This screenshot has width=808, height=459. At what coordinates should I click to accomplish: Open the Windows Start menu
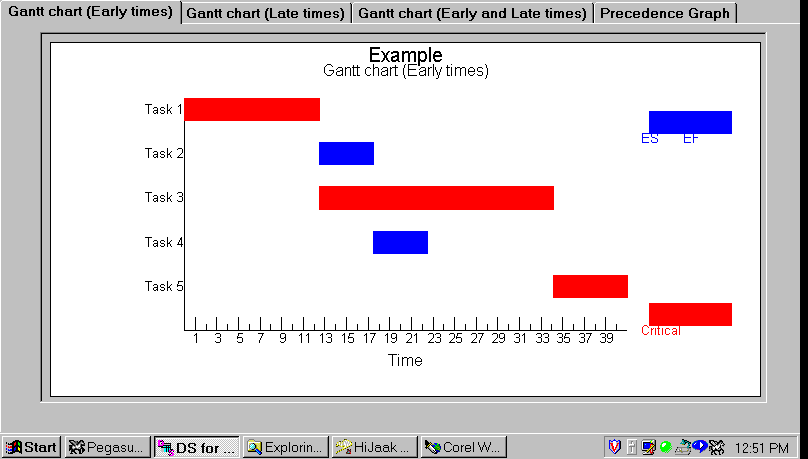32,447
